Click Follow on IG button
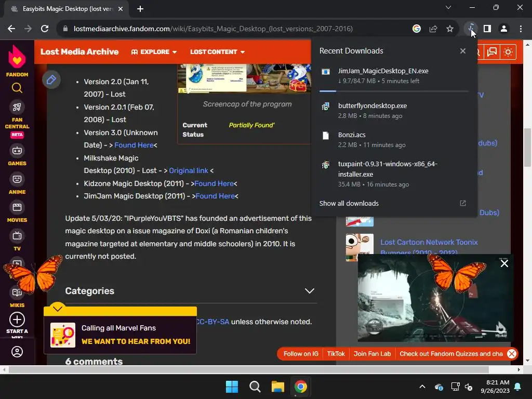Image resolution: width=532 pixels, height=399 pixels. click(301, 354)
